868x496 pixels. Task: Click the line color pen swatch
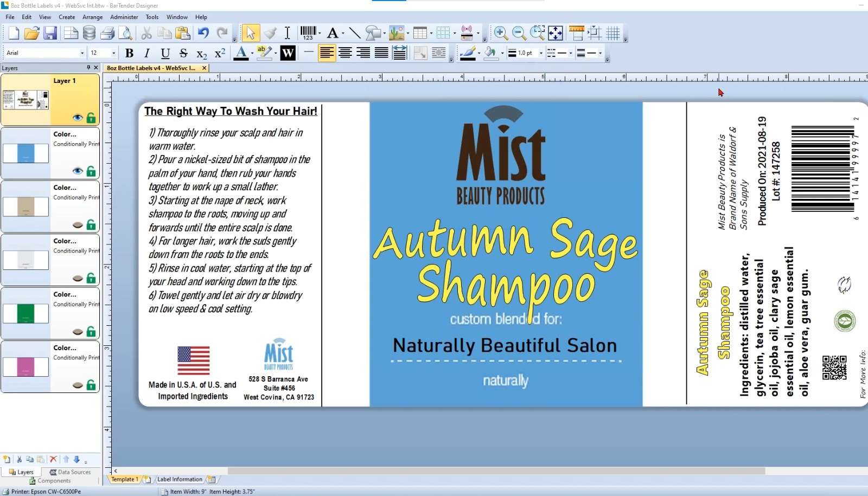468,53
